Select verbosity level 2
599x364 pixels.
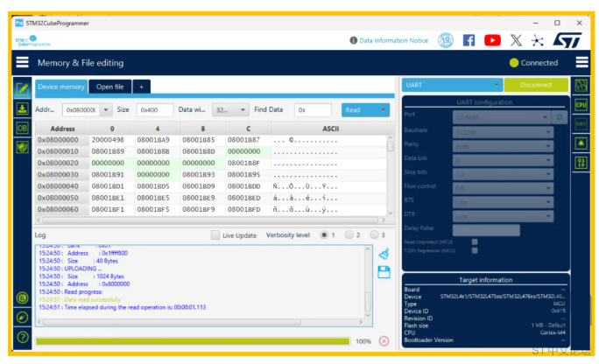tap(349, 234)
